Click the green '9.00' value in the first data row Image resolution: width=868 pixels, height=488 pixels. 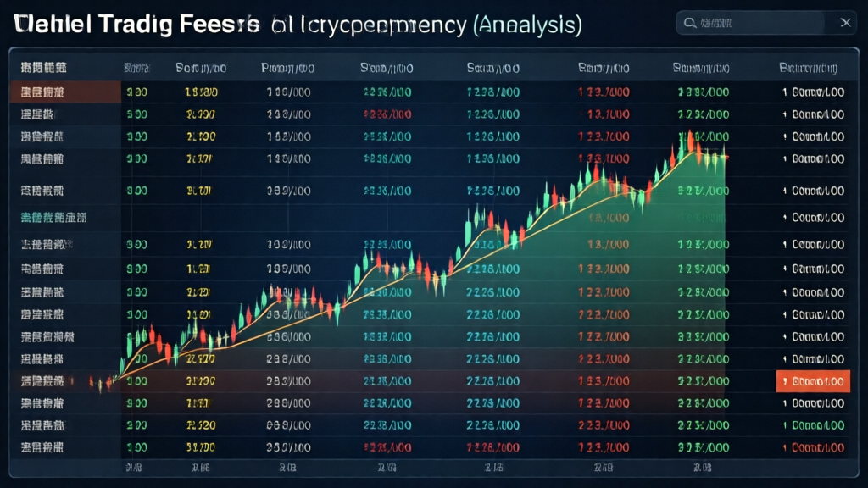tap(136, 92)
